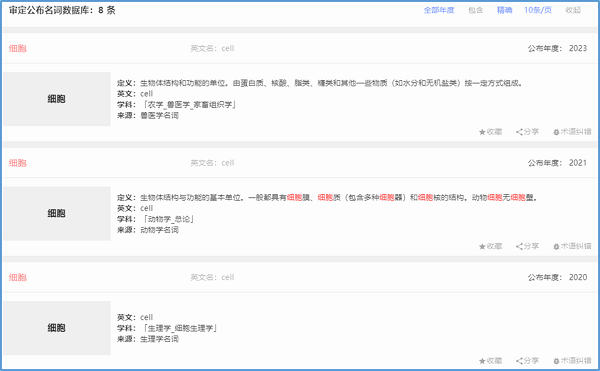Screen dimensions: 600x371
Task: Click the 审定公布名词数据库: 8 条 heading
Action: pos(62,10)
